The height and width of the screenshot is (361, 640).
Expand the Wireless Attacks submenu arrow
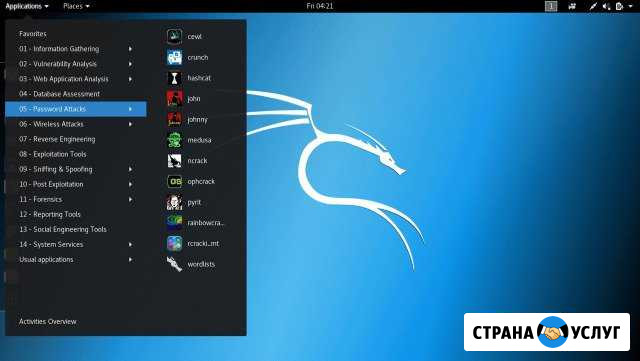(130, 124)
